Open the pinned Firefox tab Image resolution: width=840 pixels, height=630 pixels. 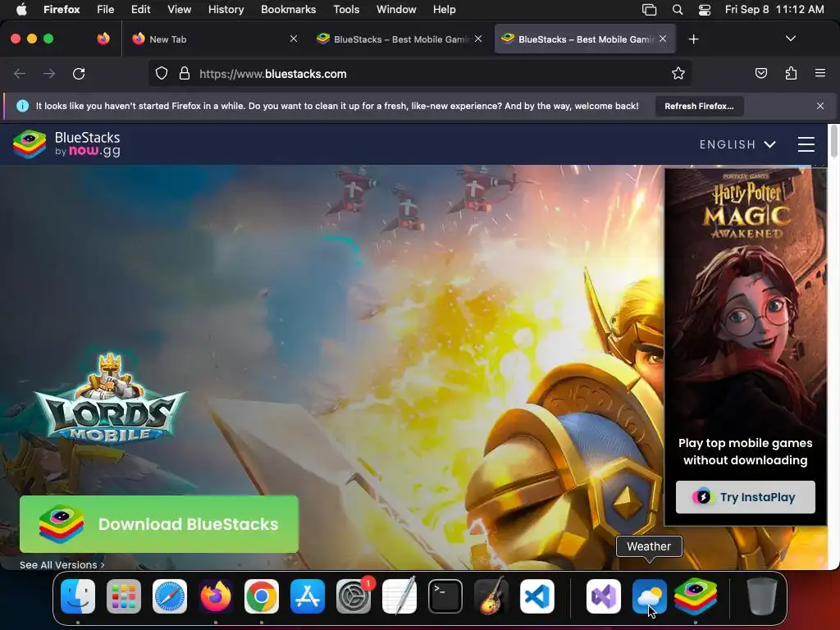(103, 39)
